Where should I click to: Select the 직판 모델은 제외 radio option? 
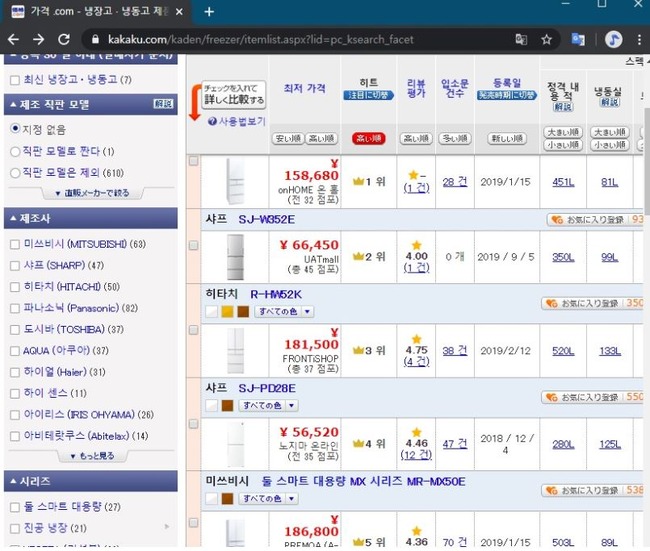click(15, 173)
